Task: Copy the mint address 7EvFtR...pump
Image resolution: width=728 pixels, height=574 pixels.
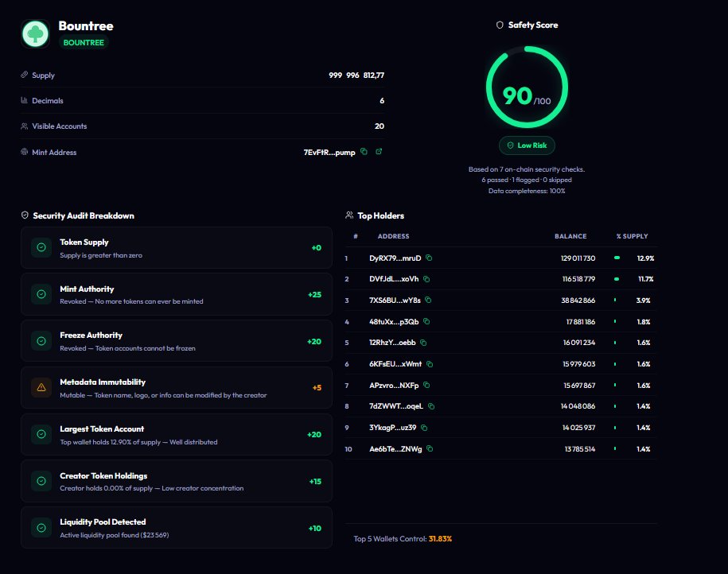Action: pyautogui.click(x=364, y=152)
